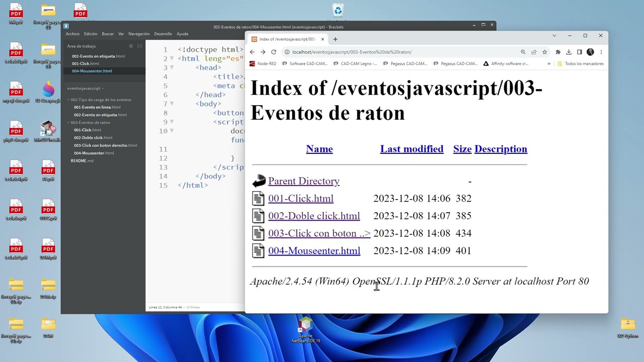Open Brackets working files gear settings
644x362 pixels.
coord(131,46)
